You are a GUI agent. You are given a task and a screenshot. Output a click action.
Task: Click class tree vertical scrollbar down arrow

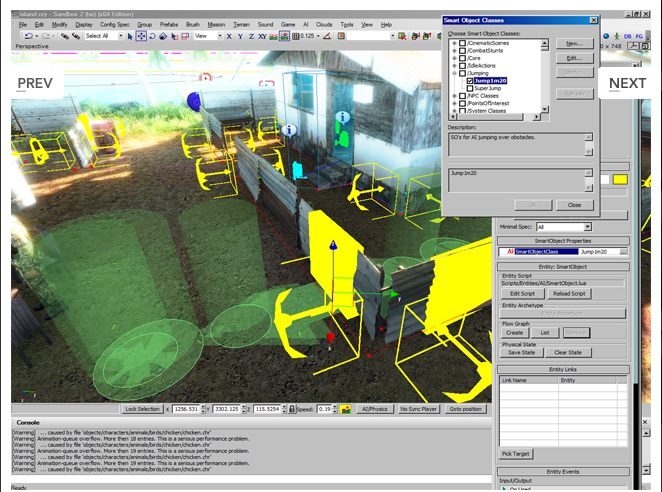[x=545, y=109]
